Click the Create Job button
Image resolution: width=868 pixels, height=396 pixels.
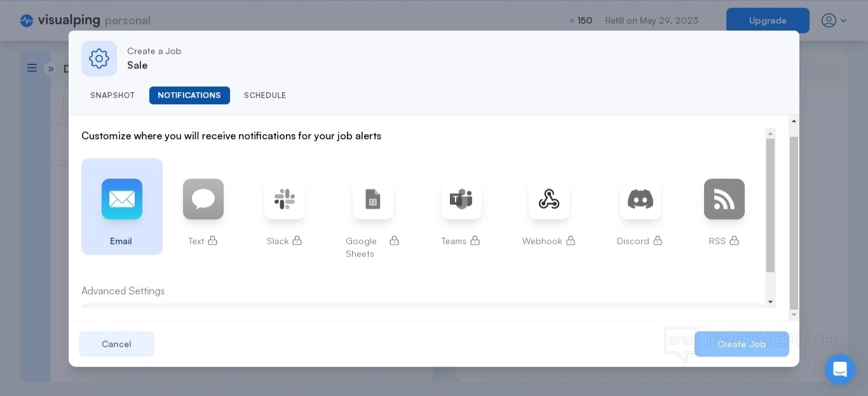[742, 344]
